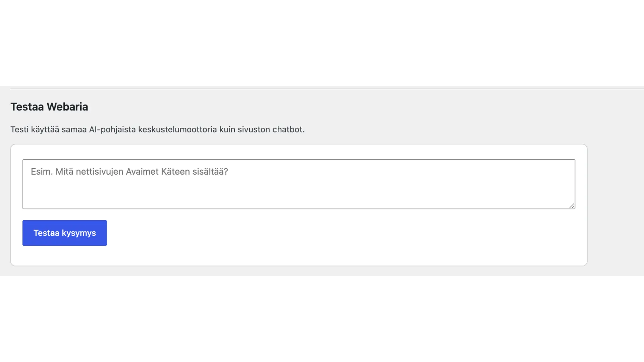Click the blank white area above the section
Viewport: 644px width, 362px height.
click(322, 43)
